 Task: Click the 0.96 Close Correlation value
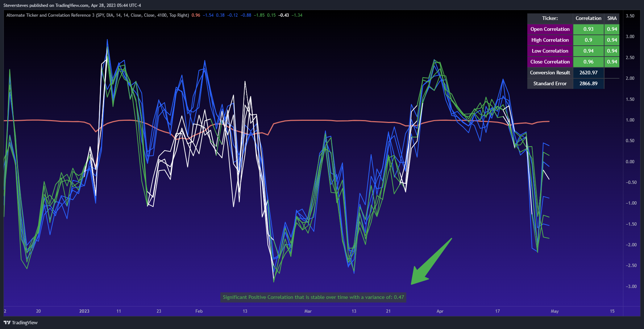588,62
